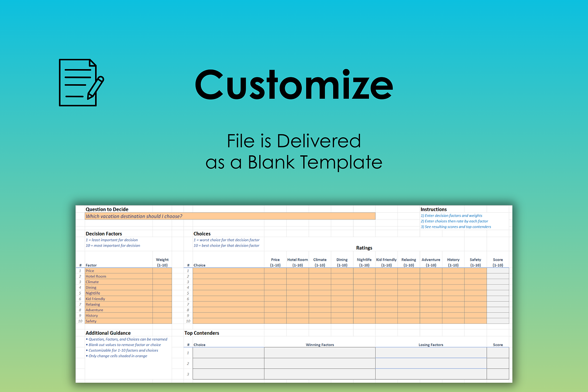The height and width of the screenshot is (392, 588).
Task: Select the "Price" cell in the Factor list
Action: [119, 270]
